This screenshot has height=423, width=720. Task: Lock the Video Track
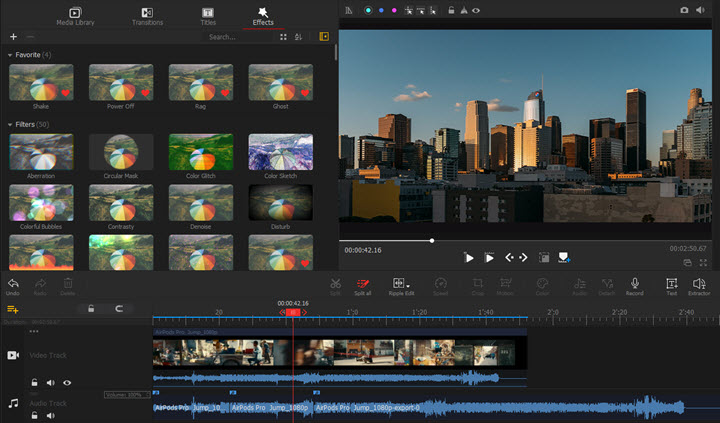(34, 382)
